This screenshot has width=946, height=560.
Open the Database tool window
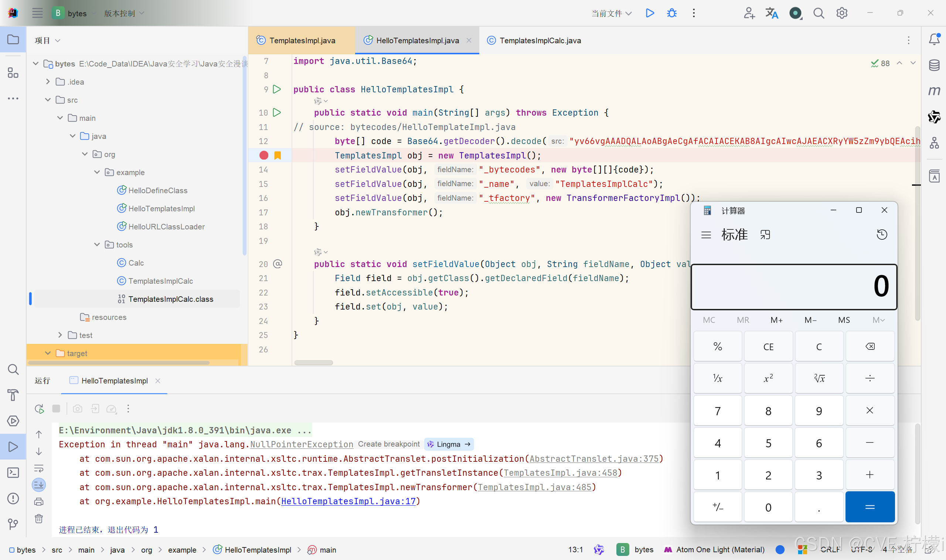tap(934, 65)
